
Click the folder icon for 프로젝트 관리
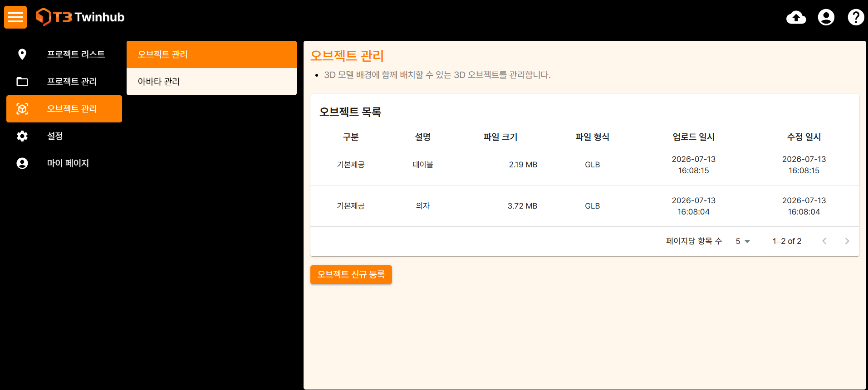[22, 82]
